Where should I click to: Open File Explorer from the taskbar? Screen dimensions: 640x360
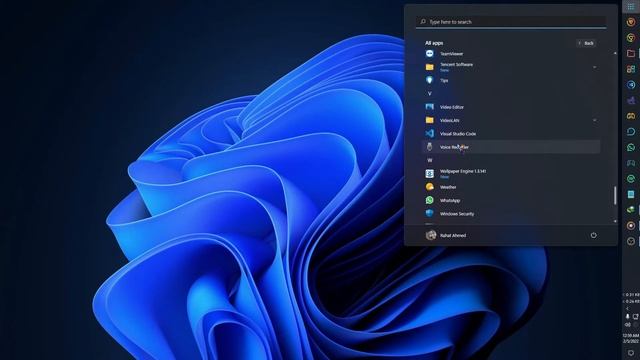(631, 53)
